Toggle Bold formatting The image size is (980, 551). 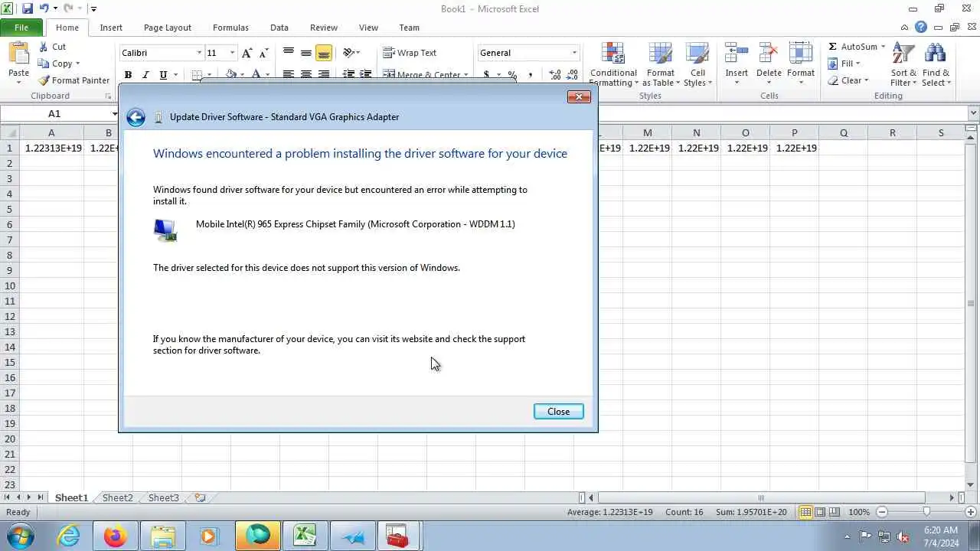(128, 75)
